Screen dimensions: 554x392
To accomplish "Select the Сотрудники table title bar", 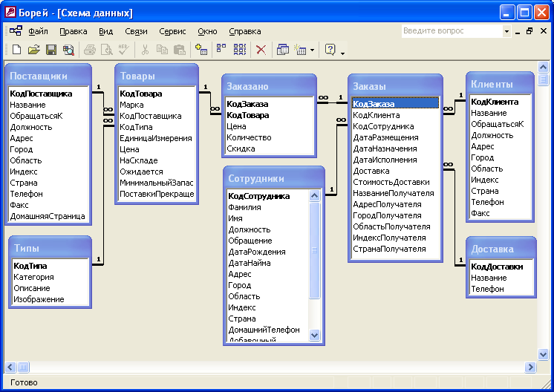I will pos(274,178).
